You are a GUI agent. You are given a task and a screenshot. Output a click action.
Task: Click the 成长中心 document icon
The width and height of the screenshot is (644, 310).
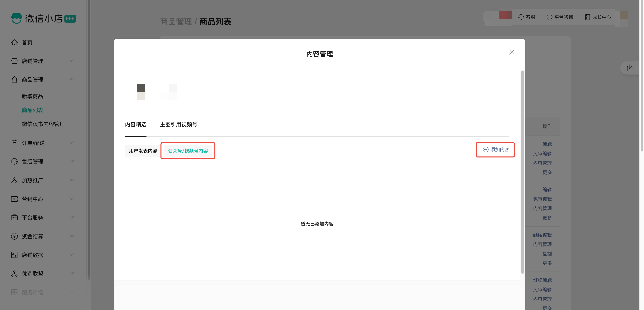(x=587, y=17)
